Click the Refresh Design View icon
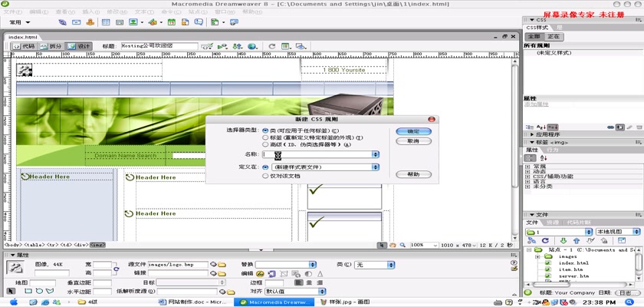Viewport: 644px width, 307px height. point(272,47)
